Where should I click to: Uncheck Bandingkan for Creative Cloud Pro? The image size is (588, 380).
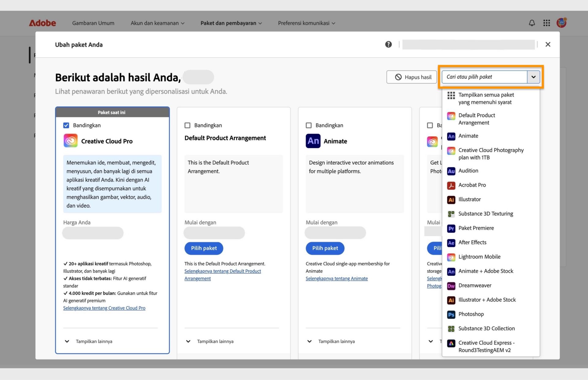[x=66, y=125]
